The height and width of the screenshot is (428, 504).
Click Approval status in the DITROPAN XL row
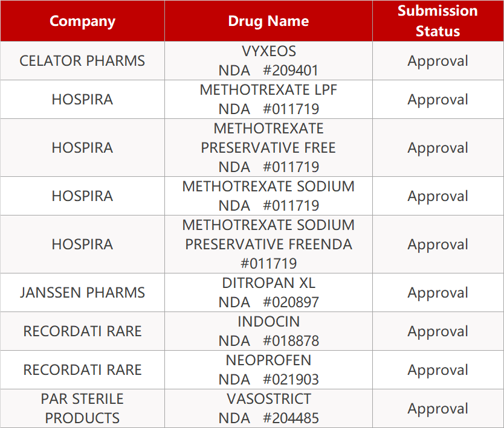pyautogui.click(x=438, y=293)
